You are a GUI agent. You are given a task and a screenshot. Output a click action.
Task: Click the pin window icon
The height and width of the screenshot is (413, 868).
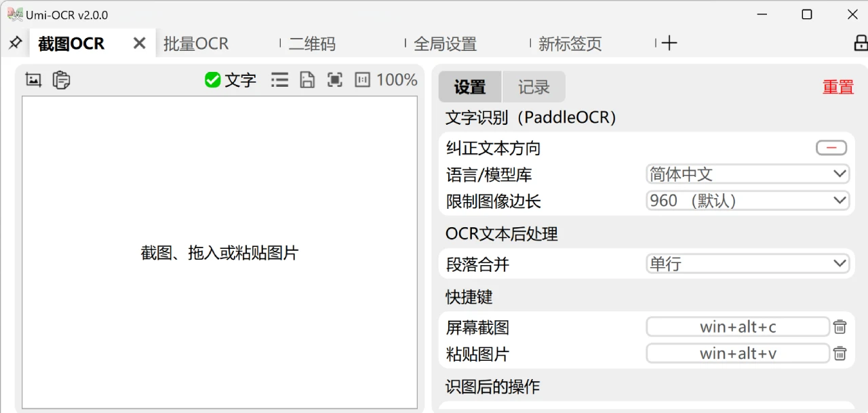tap(15, 43)
